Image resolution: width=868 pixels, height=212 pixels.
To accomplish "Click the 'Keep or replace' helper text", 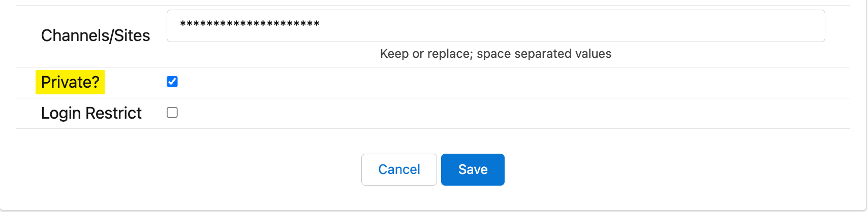I will tap(495, 54).
